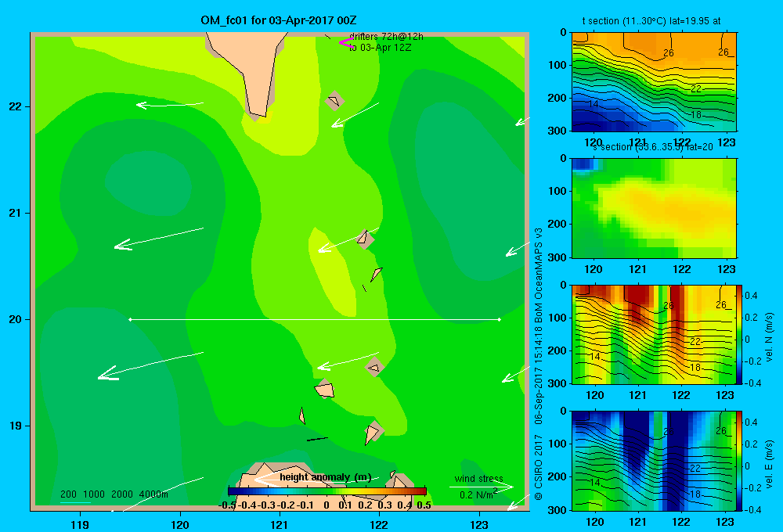Open the northward velocity section plot

(x=654, y=334)
